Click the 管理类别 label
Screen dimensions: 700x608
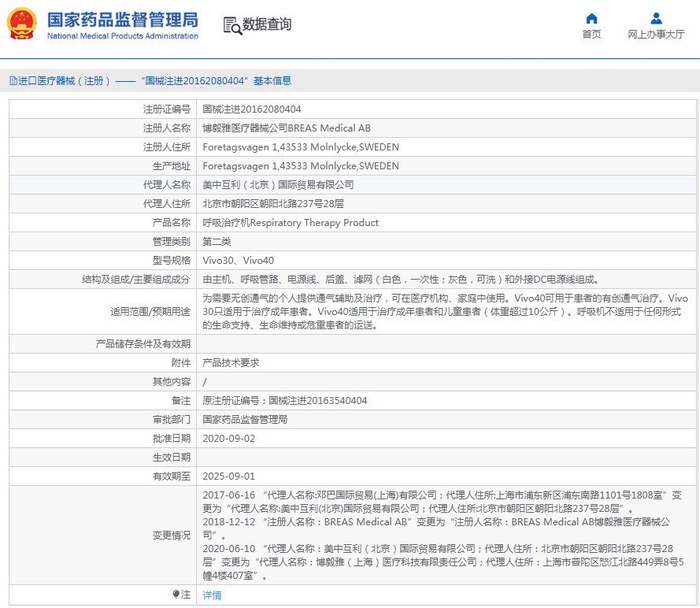coord(172,242)
